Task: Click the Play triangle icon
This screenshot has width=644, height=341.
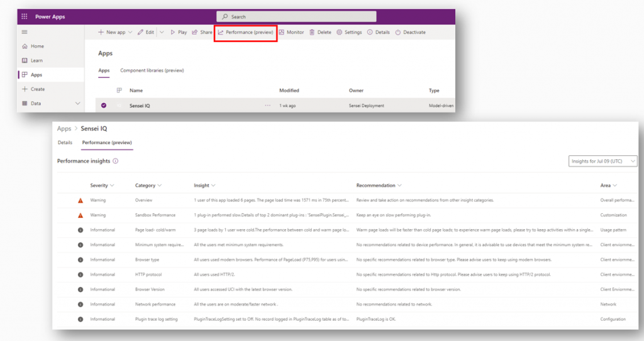Action: coord(173,32)
